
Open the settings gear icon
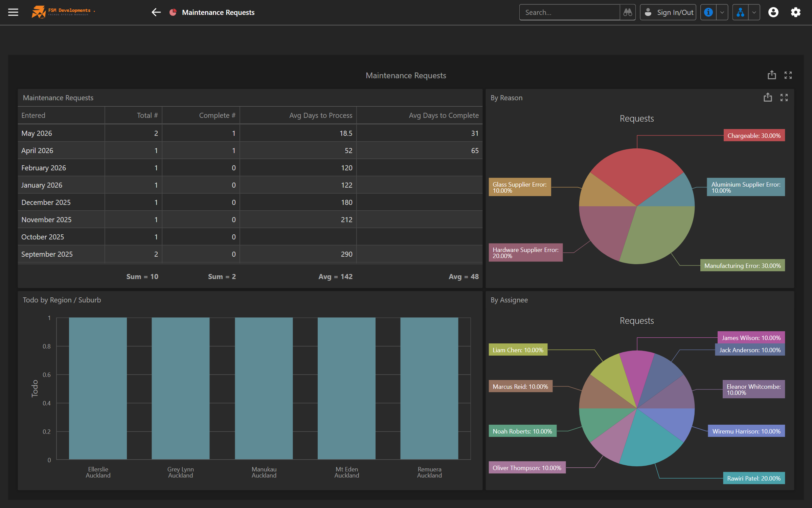[796, 12]
